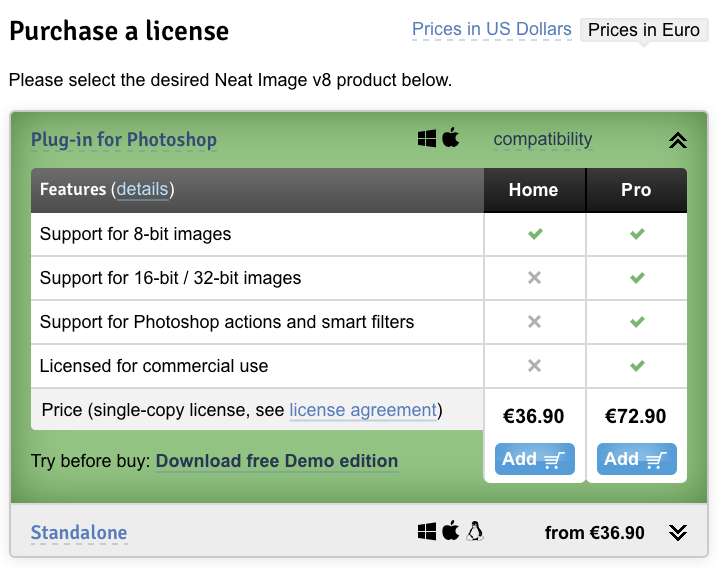Click 'Support for 16-bit / 32-bit images' text
Image resolution: width=718 pixels, height=568 pixels.
170,278
